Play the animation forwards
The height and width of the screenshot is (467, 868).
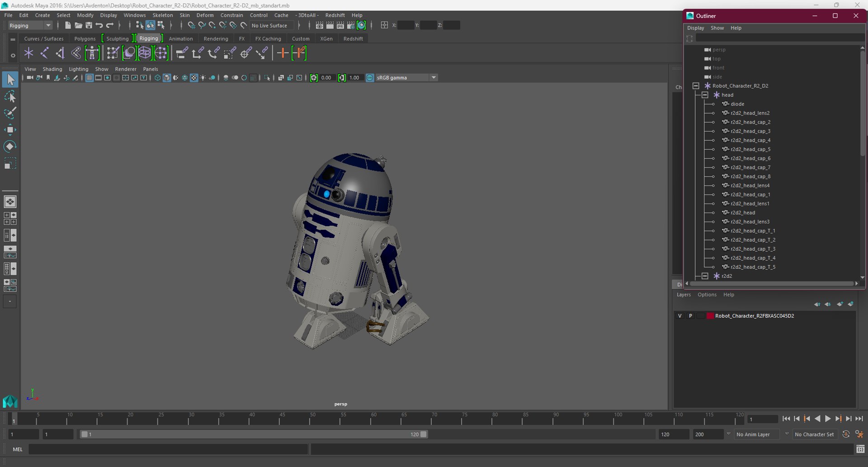click(x=828, y=419)
